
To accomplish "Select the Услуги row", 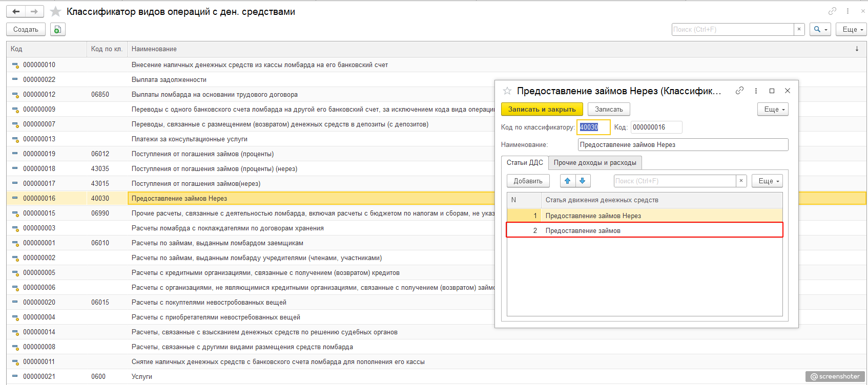I will 436,376.
